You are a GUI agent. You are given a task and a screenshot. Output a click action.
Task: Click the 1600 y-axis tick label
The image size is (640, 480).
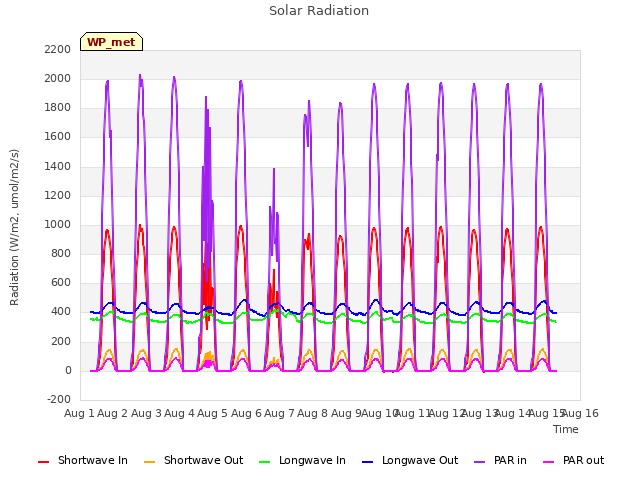58,137
